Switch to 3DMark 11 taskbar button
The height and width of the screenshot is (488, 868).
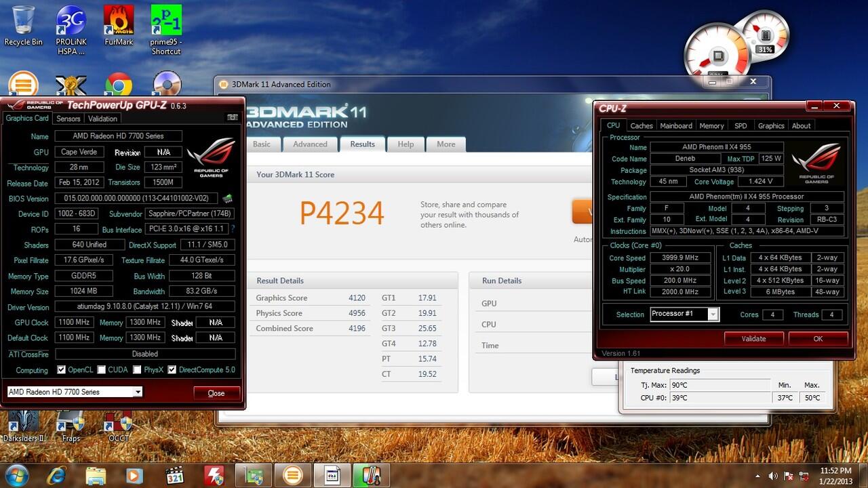(x=293, y=474)
